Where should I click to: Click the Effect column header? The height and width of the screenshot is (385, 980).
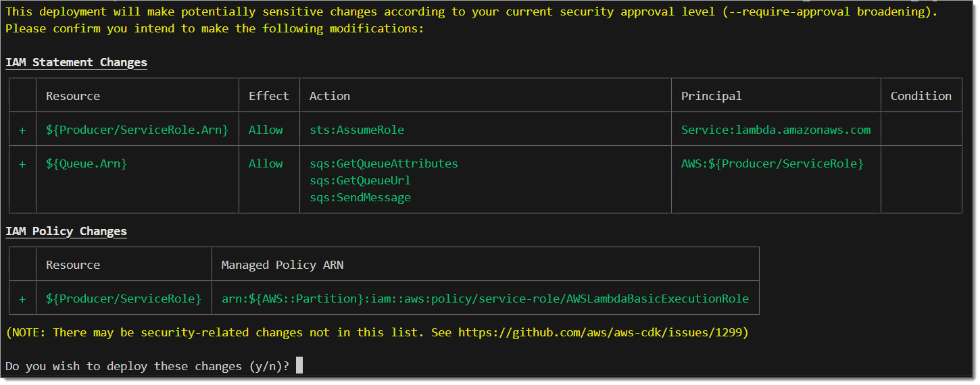tap(269, 96)
